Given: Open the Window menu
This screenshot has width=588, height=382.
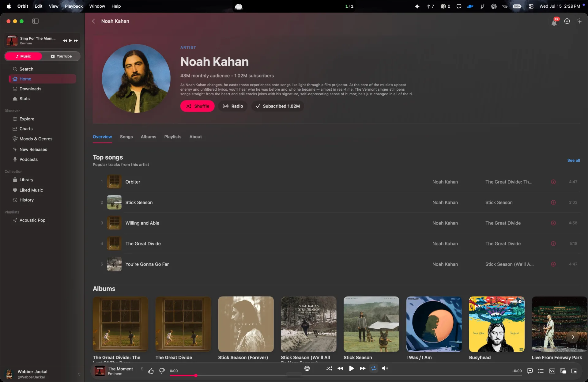Looking at the screenshot, I should 97,6.
